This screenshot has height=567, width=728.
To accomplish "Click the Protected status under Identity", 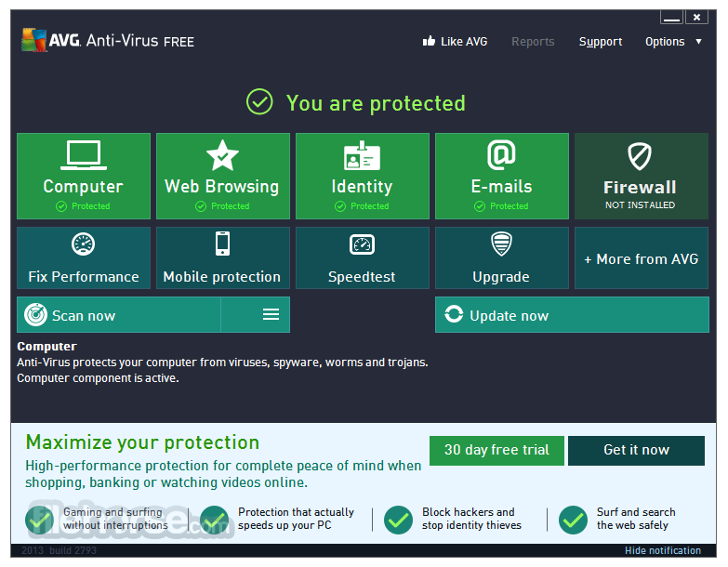I will (x=362, y=206).
